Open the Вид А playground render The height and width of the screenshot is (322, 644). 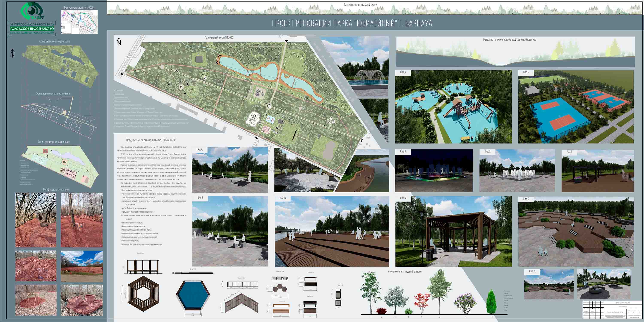coord(453,107)
